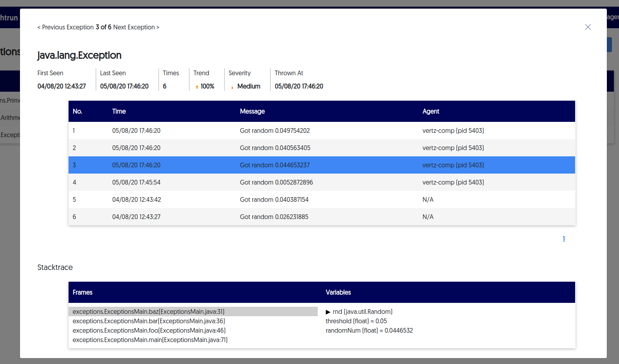Select exception row 2 with random 0.040563405
This screenshot has width=619, height=364.
[274, 148]
